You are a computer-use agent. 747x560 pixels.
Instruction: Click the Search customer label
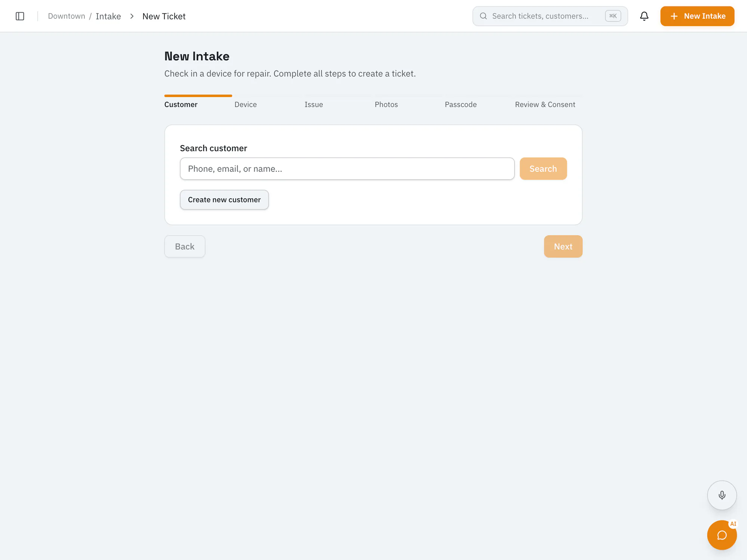click(x=213, y=148)
